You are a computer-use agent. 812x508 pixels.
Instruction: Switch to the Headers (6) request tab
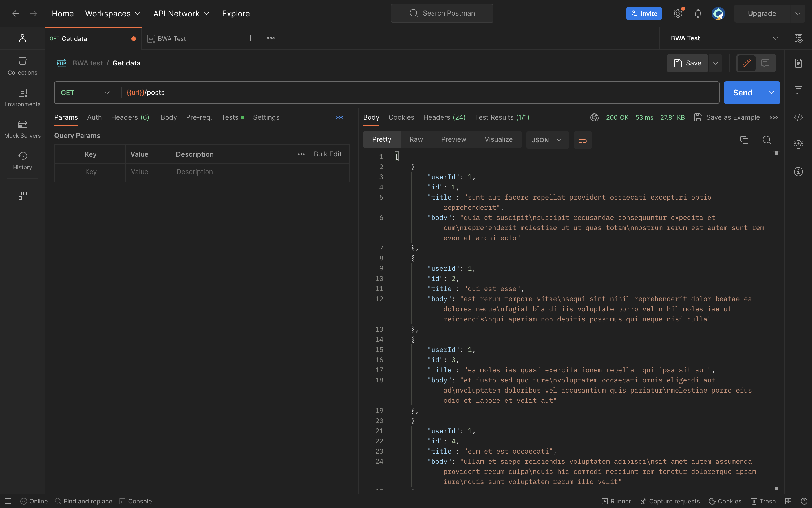click(130, 117)
